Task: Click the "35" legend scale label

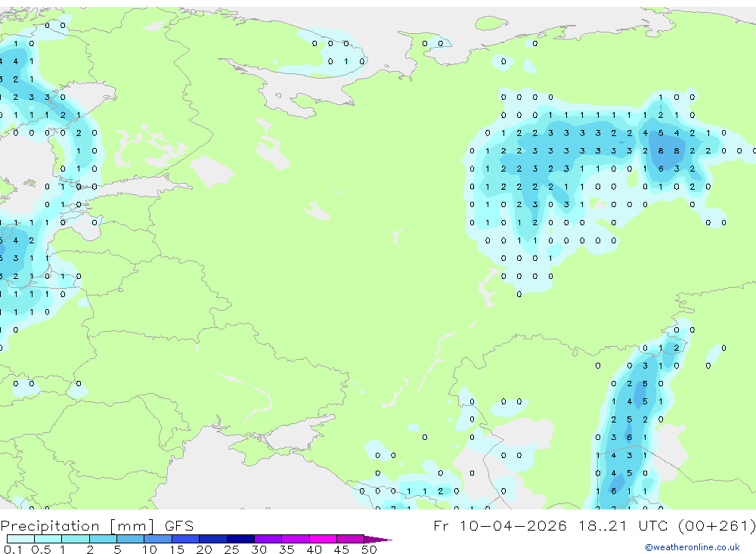Action: click(x=287, y=549)
